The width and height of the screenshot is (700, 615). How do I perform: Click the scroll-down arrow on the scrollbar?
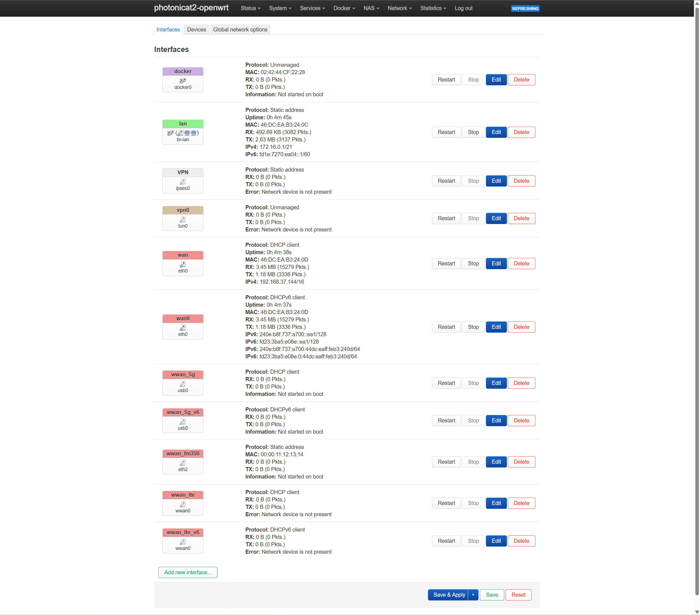(697, 611)
